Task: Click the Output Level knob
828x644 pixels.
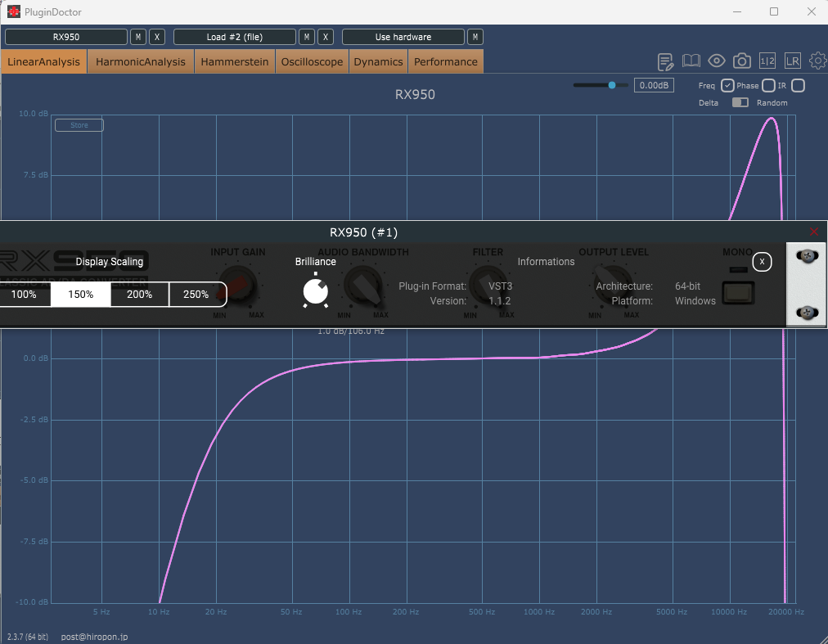Action: pos(613,286)
